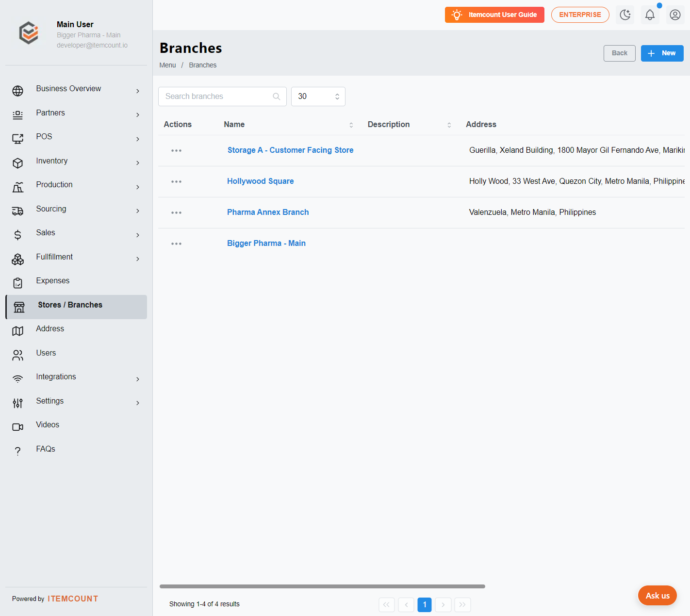Click the POS monitor icon

(x=18, y=139)
